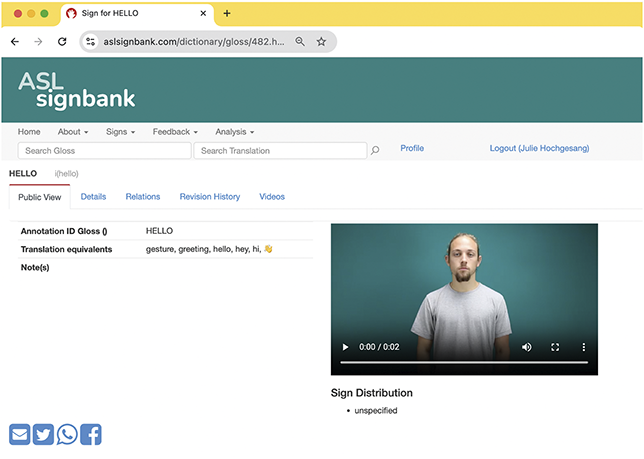Play the HELLO sign video
This screenshot has width=644, height=459.
tap(345, 347)
